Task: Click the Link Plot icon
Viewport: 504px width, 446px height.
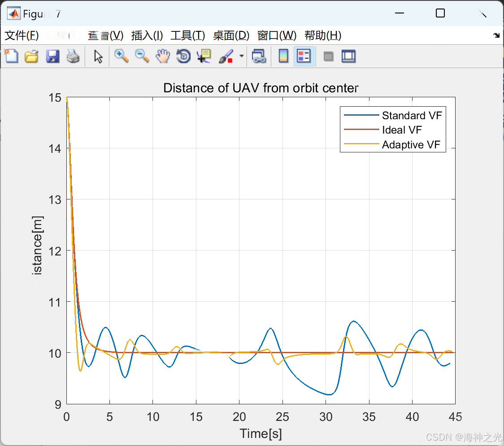Action: [x=259, y=56]
